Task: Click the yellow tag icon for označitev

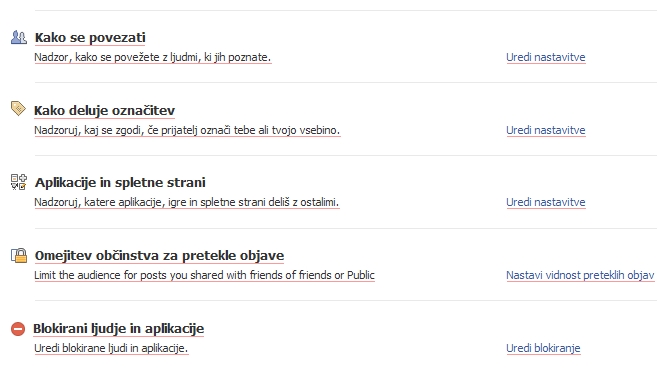Action: tap(18, 108)
